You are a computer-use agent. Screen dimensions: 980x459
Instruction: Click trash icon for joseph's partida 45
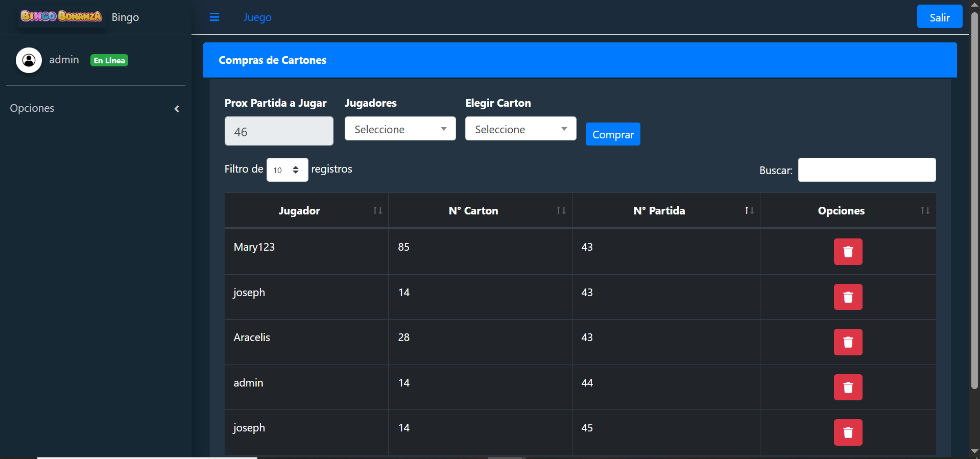pyautogui.click(x=848, y=432)
